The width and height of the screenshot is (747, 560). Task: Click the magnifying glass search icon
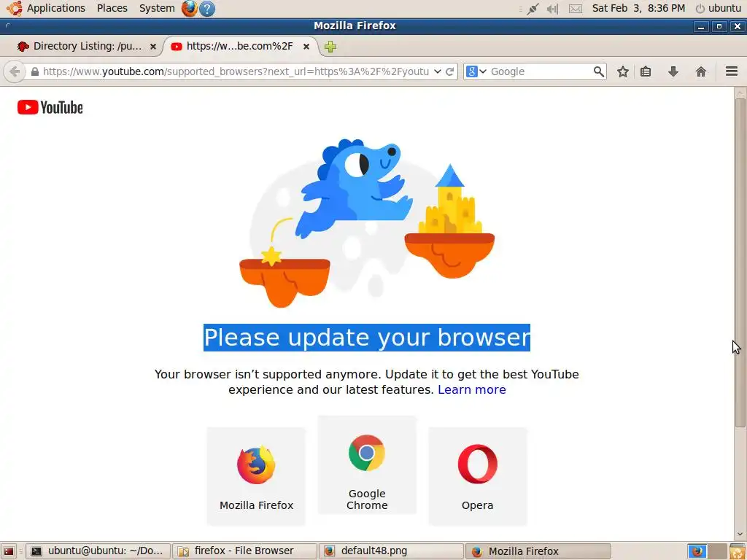599,71
